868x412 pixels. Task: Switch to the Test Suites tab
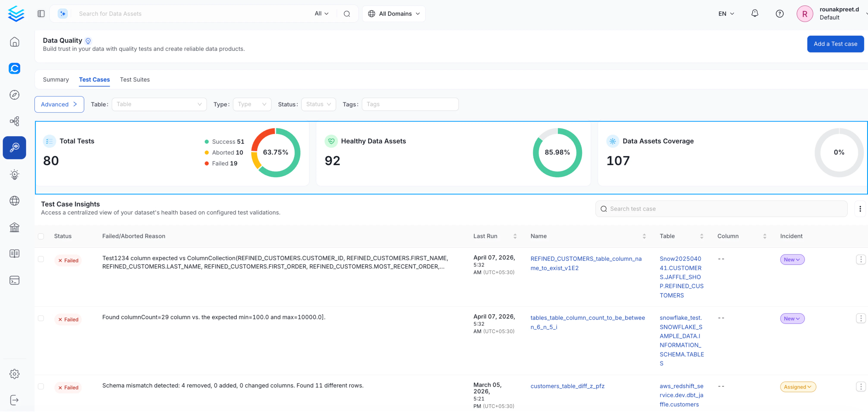pos(135,80)
